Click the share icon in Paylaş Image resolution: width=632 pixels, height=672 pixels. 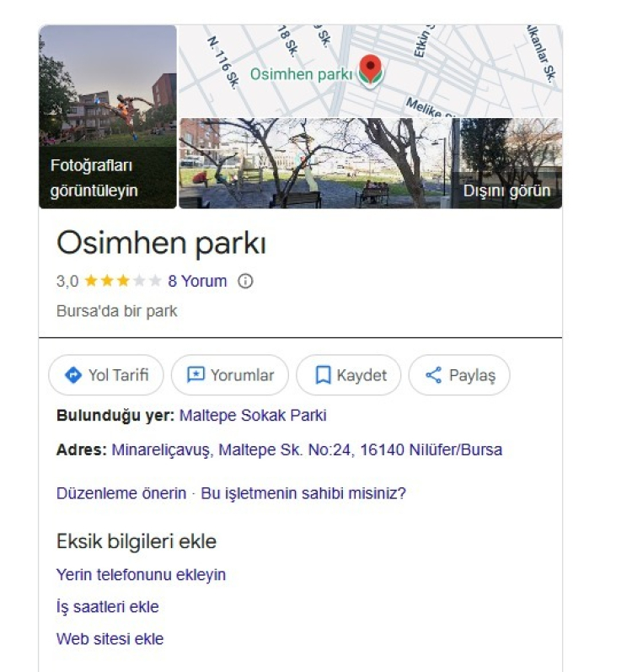click(x=433, y=375)
